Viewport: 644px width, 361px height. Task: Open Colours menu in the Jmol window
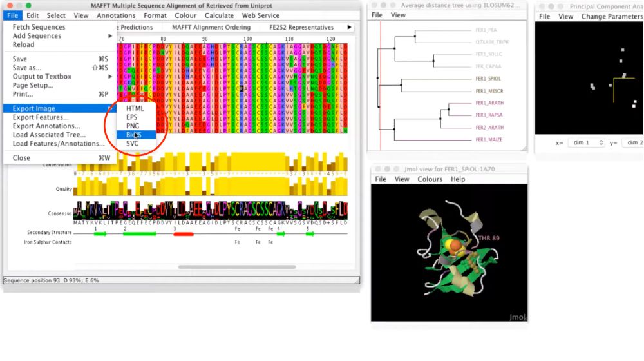point(430,179)
